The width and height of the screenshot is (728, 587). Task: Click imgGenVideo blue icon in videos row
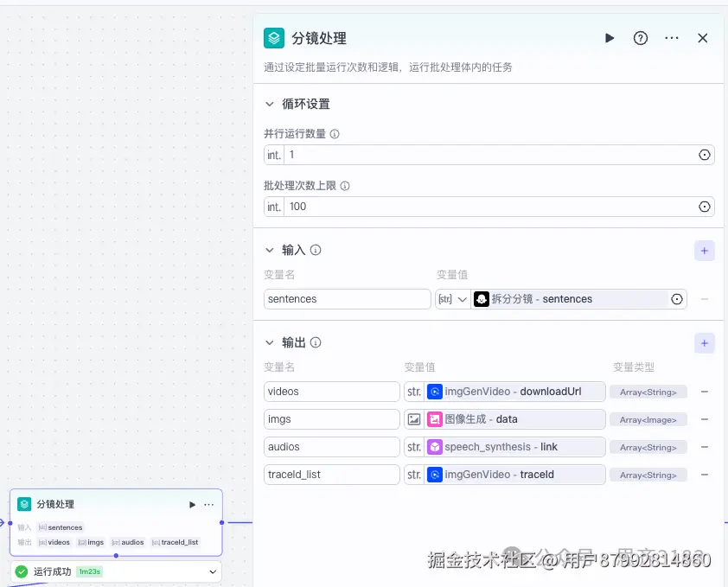435,392
